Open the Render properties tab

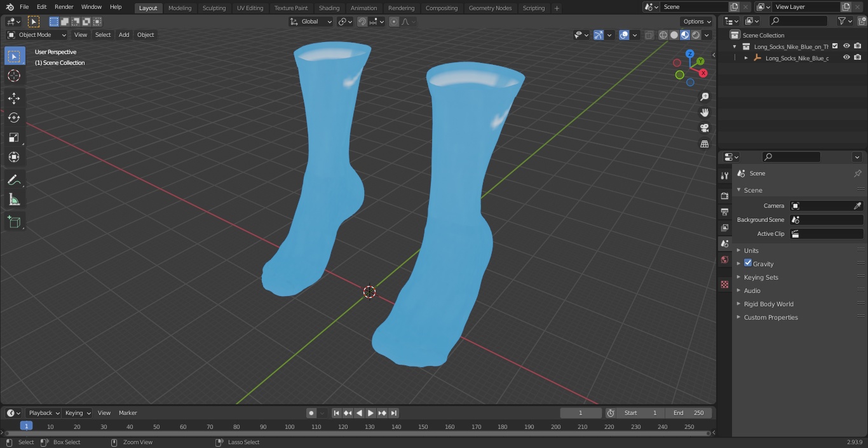coord(724,196)
